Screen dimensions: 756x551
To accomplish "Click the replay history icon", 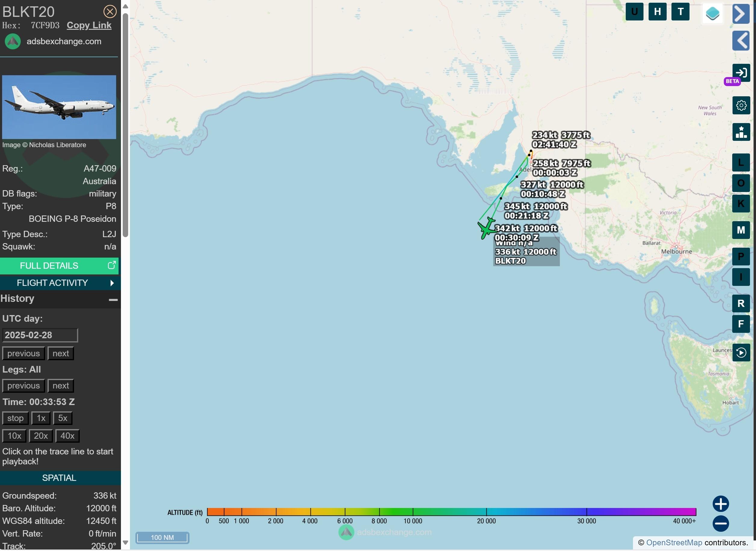I will click(741, 353).
